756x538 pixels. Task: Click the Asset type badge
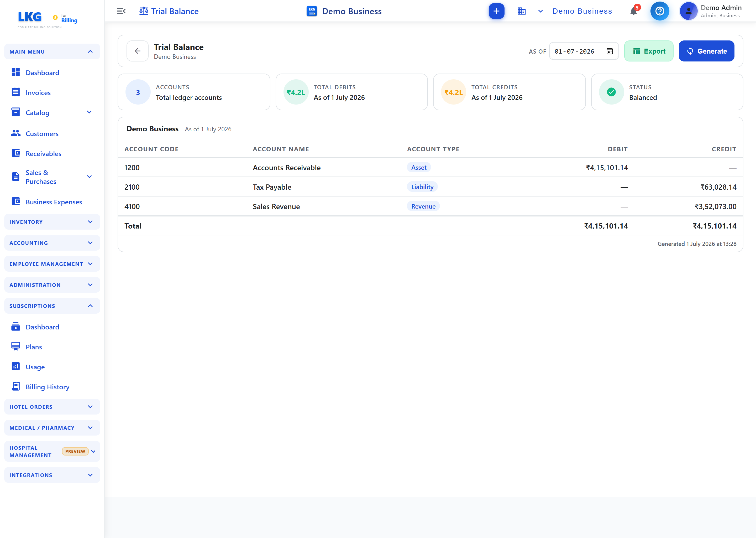pyautogui.click(x=419, y=168)
